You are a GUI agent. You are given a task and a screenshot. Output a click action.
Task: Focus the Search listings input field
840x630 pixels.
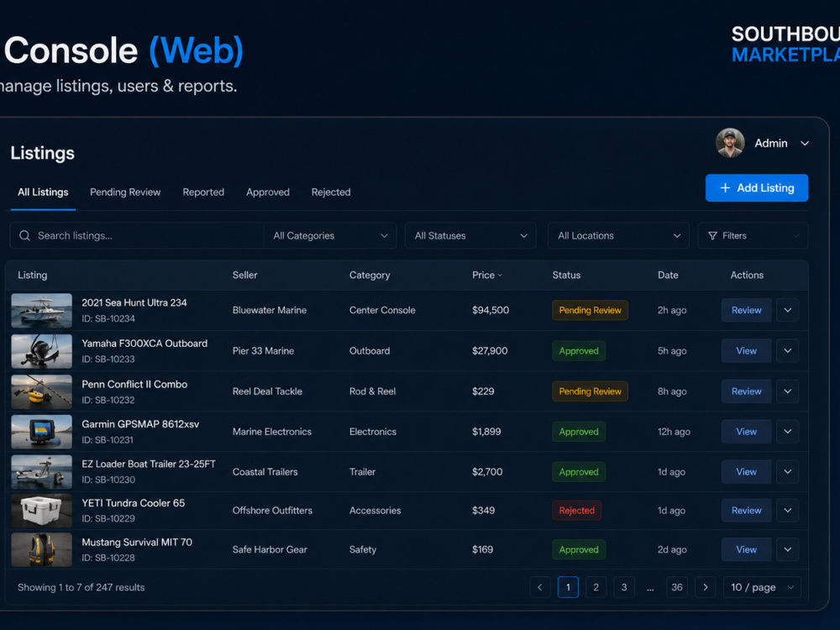click(x=137, y=236)
